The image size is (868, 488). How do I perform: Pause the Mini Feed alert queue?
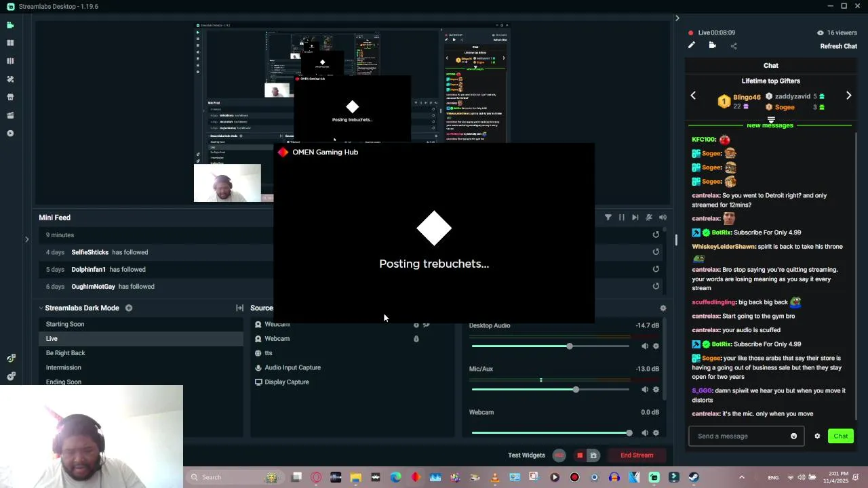pyautogui.click(x=622, y=218)
